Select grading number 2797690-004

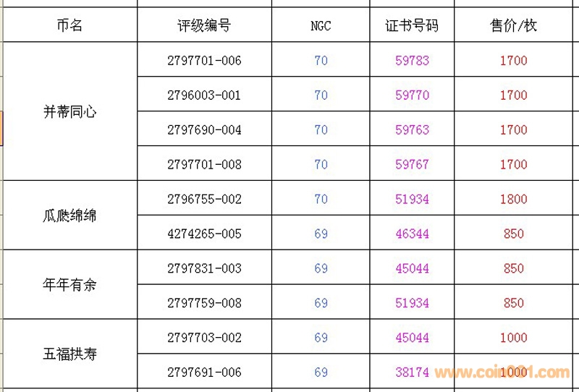[204, 130]
